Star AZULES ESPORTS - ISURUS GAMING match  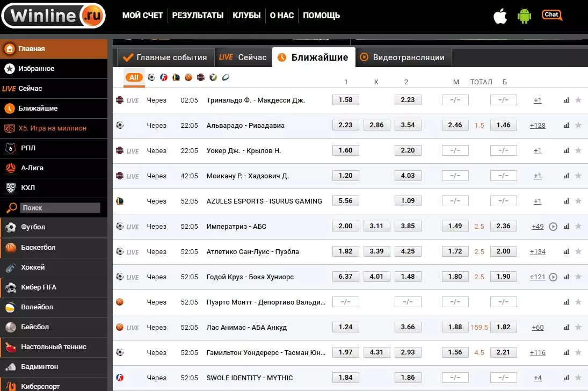(578, 201)
